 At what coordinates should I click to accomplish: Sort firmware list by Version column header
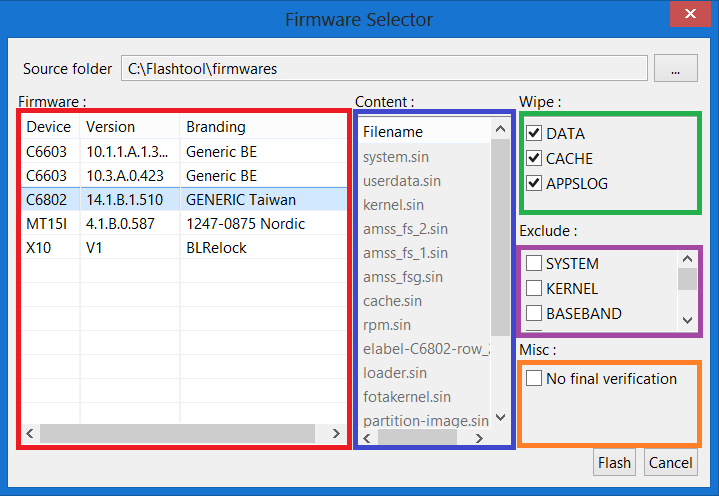(130, 127)
